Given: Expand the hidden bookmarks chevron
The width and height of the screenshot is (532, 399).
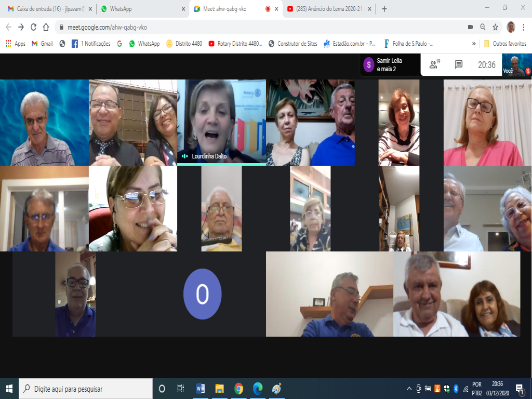Looking at the screenshot, I should click(474, 44).
